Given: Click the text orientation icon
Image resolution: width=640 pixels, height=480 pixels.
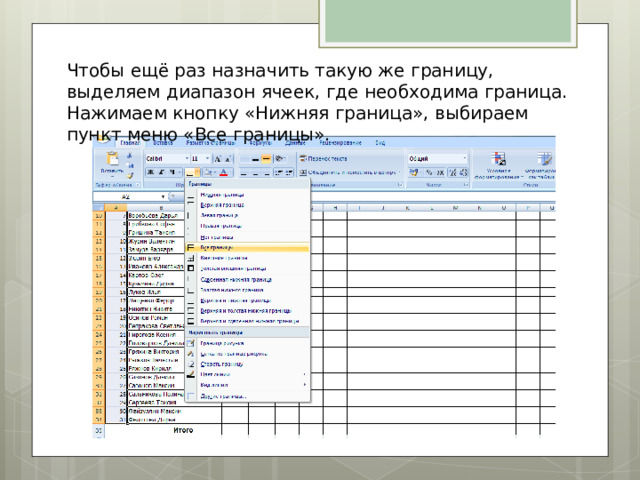Looking at the screenshot, I should tap(280, 159).
